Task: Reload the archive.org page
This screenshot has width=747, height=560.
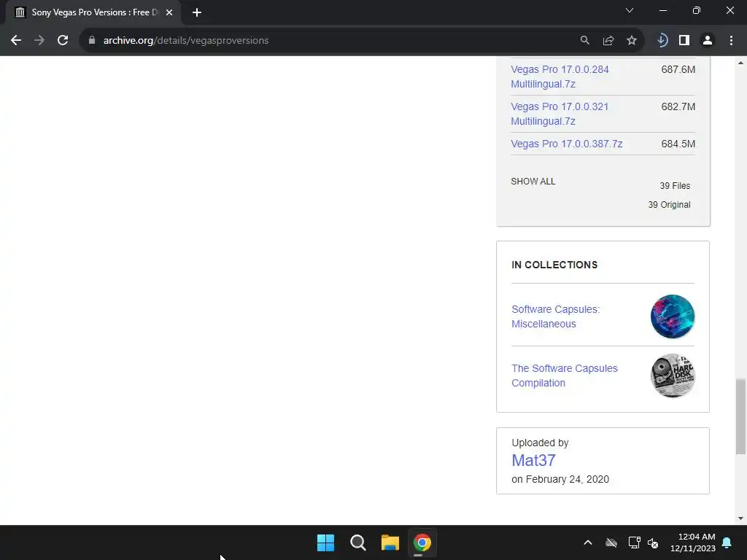Action: pos(63,41)
